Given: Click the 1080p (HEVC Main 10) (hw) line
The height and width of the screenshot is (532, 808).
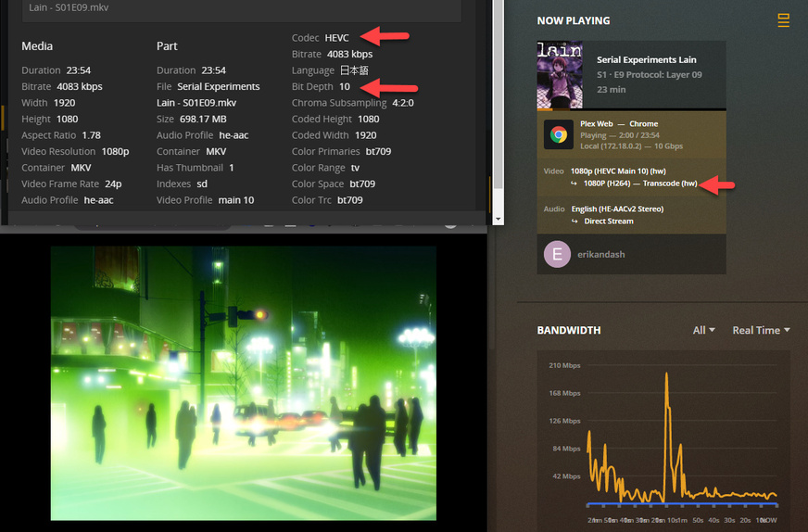Looking at the screenshot, I should pyautogui.click(x=618, y=171).
